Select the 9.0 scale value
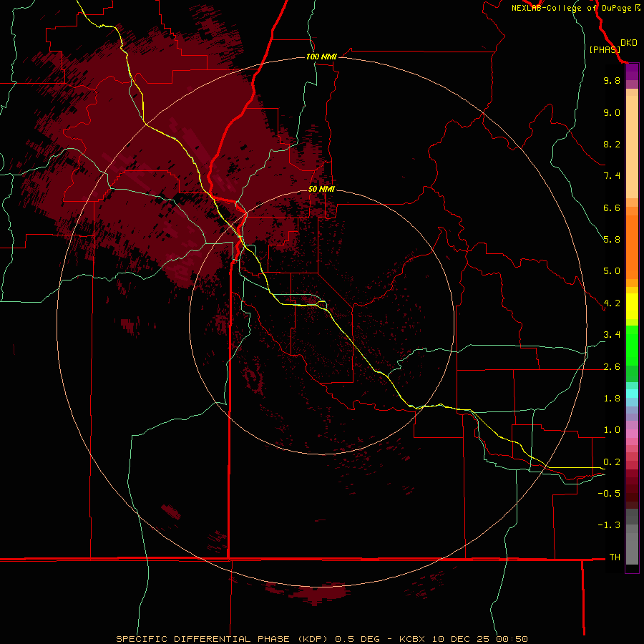Image resolution: width=644 pixels, height=644 pixels. pos(612,112)
